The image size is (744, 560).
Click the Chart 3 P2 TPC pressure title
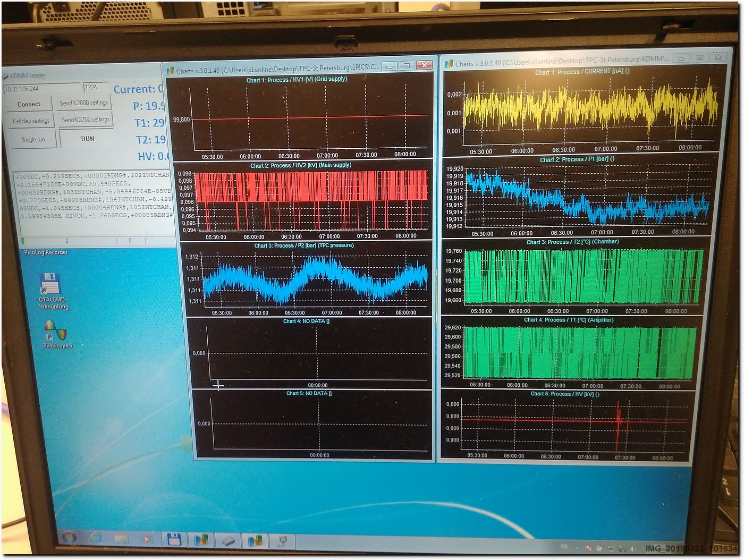304,245
